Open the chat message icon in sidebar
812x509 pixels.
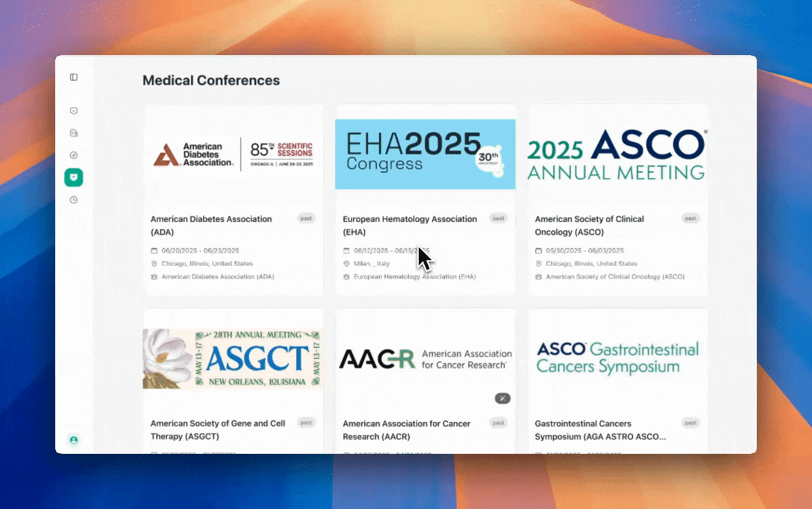pyautogui.click(x=74, y=111)
